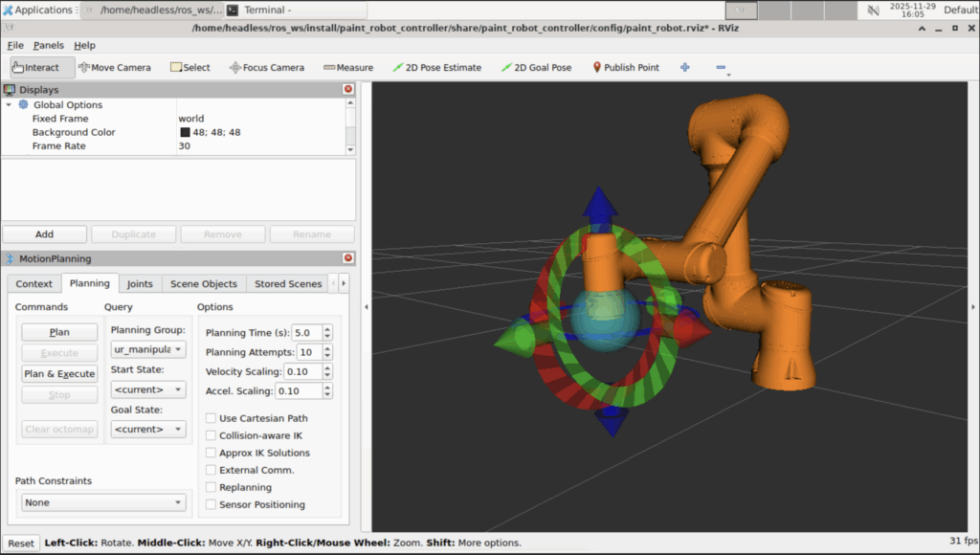Click the Publish Point tool

click(626, 67)
